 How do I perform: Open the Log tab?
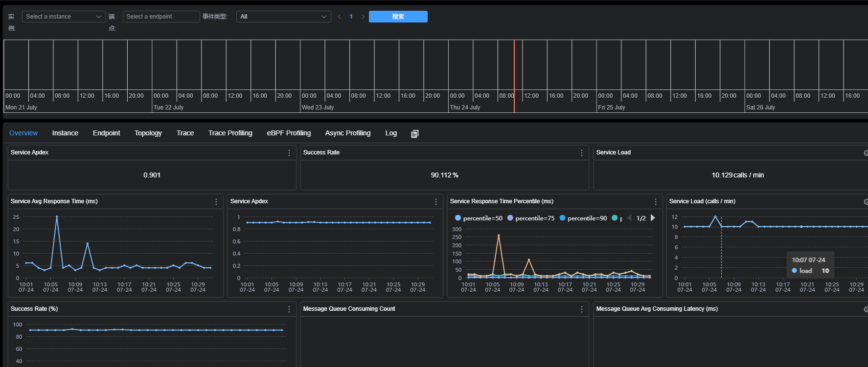(x=391, y=133)
